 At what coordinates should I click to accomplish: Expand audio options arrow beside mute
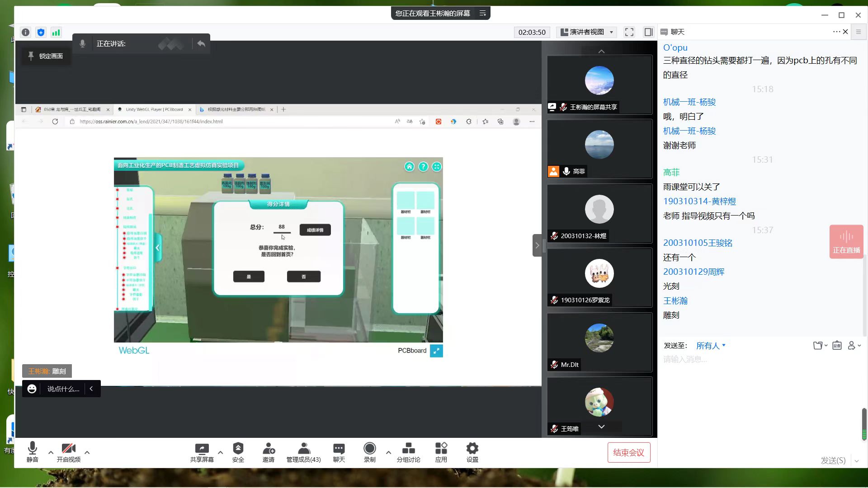(x=51, y=452)
